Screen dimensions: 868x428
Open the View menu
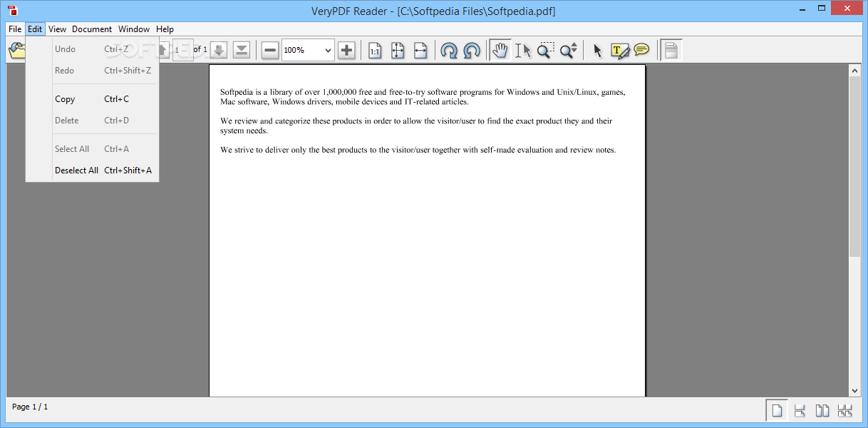[57, 29]
